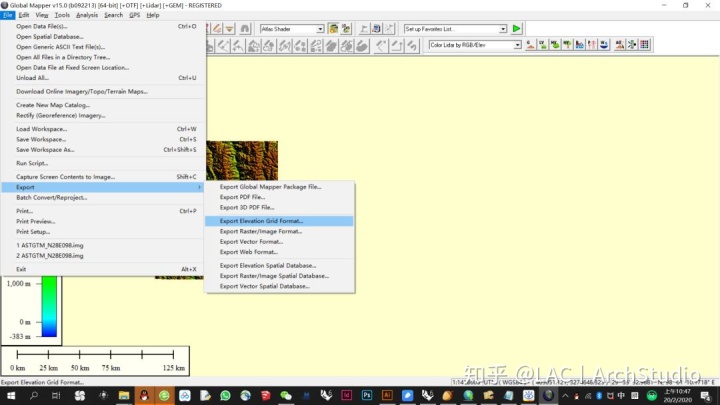Image resolution: width=720 pixels, height=405 pixels.
Task: Choose Export Raster/Image Spatial Database
Action: pyautogui.click(x=279, y=276)
